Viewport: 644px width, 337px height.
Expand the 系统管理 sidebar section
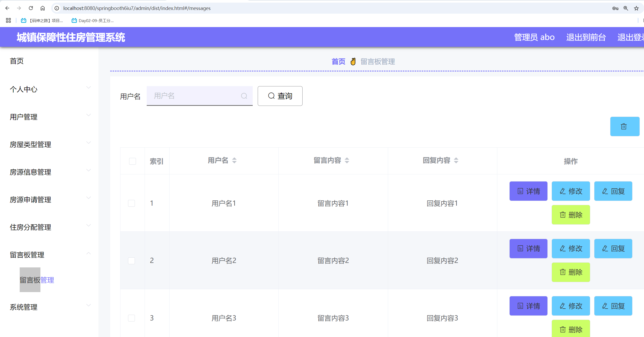[23, 307]
